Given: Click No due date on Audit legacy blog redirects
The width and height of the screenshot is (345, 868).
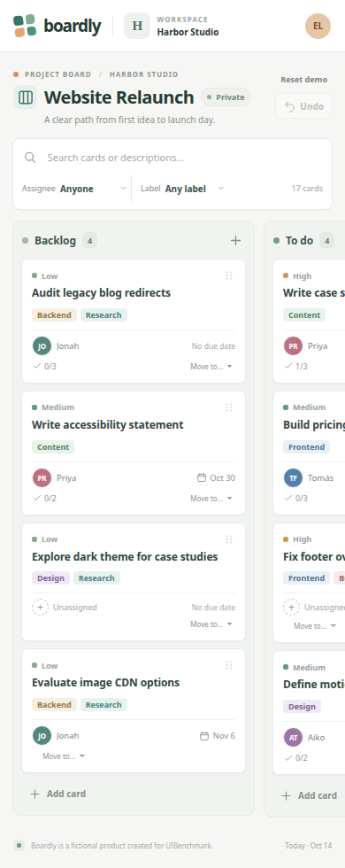Looking at the screenshot, I should point(213,346).
